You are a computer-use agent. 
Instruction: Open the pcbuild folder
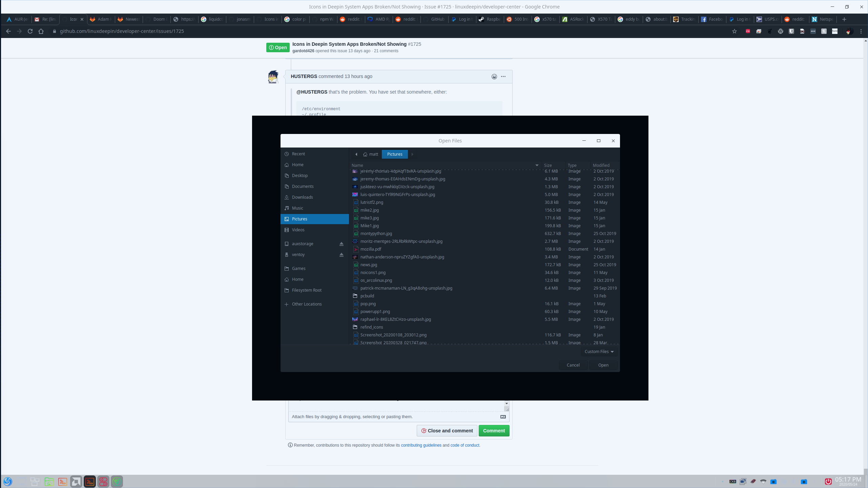(x=367, y=296)
